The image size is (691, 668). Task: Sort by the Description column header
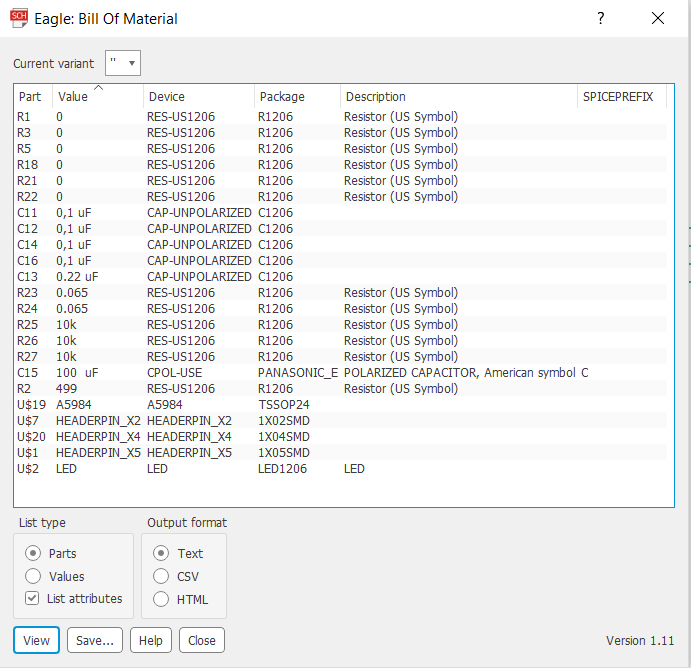pyautogui.click(x=459, y=96)
